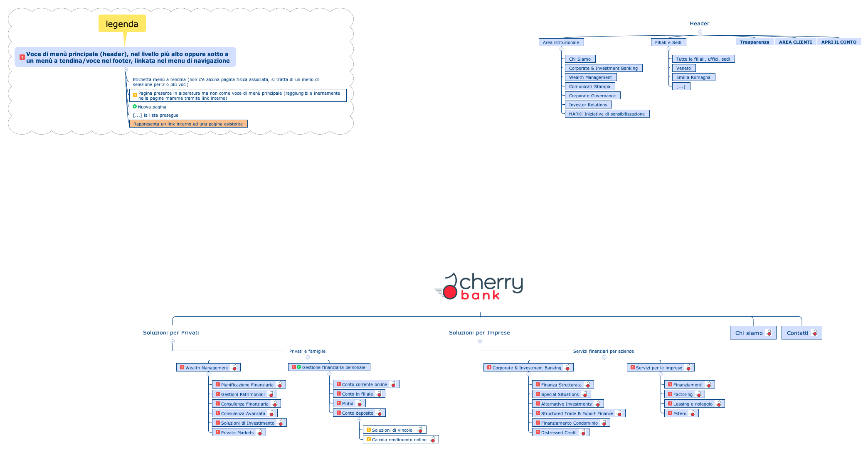Click cherry icon on Servizi per le imprese

(689, 367)
